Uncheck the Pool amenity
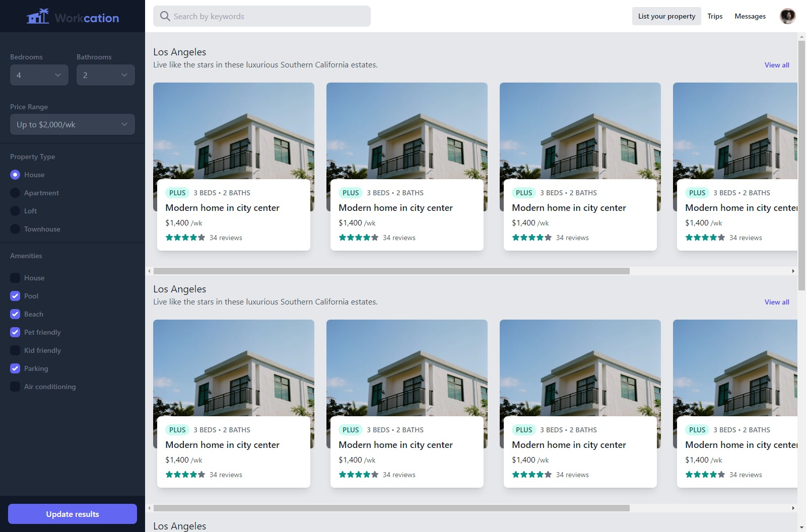 15,296
